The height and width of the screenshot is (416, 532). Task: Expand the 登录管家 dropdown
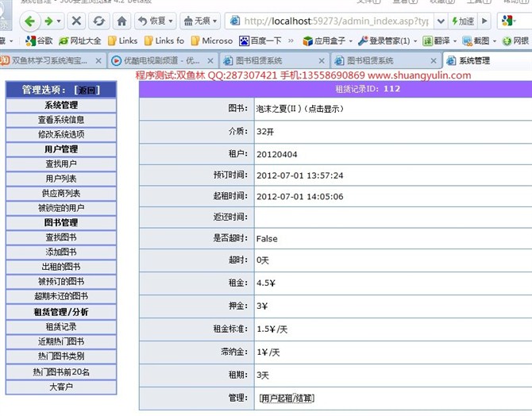(x=414, y=40)
